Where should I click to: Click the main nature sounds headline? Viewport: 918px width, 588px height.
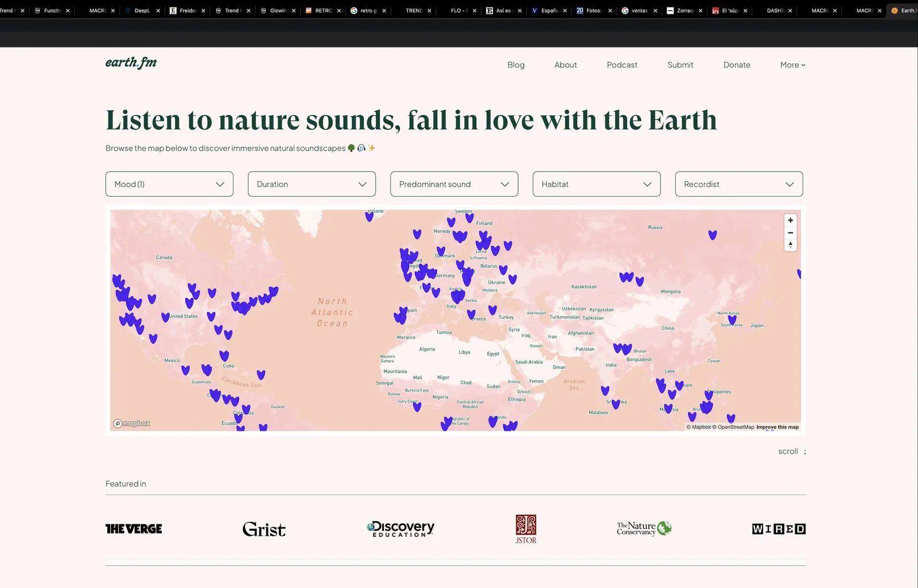pyautogui.click(x=411, y=120)
